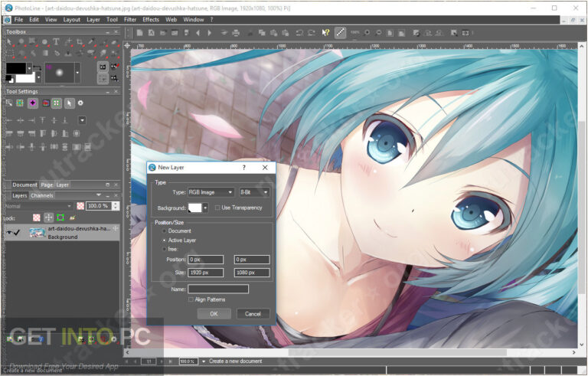
Task: Click the 100% zoom toolbar icon
Action: (x=354, y=33)
